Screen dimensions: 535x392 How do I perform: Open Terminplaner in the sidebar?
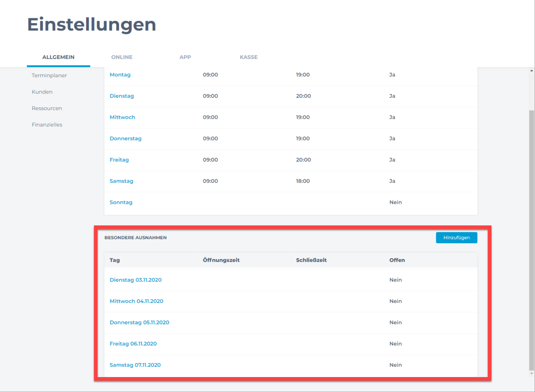tap(49, 76)
